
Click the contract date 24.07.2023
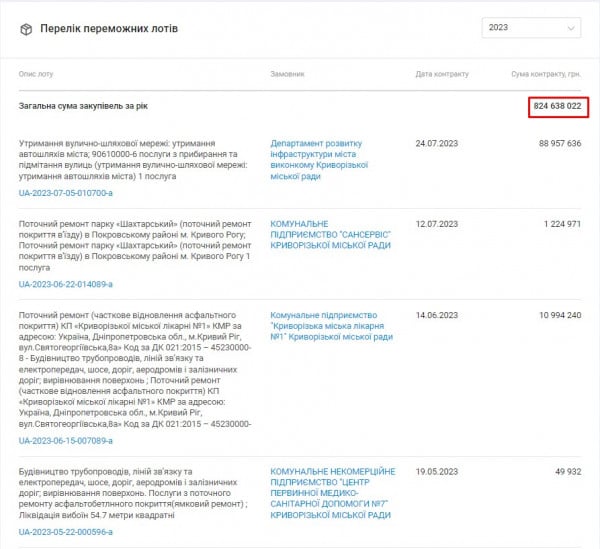436,143
